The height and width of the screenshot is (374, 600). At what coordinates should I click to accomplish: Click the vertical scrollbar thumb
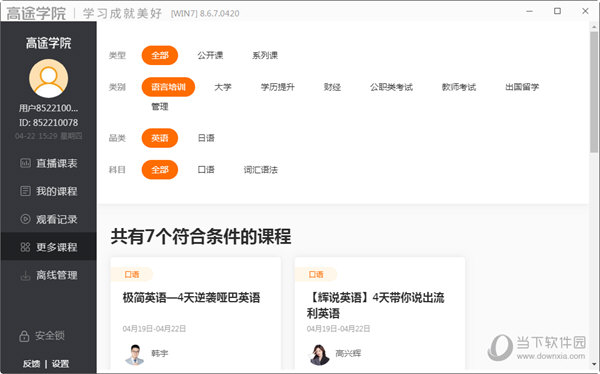coord(594,92)
